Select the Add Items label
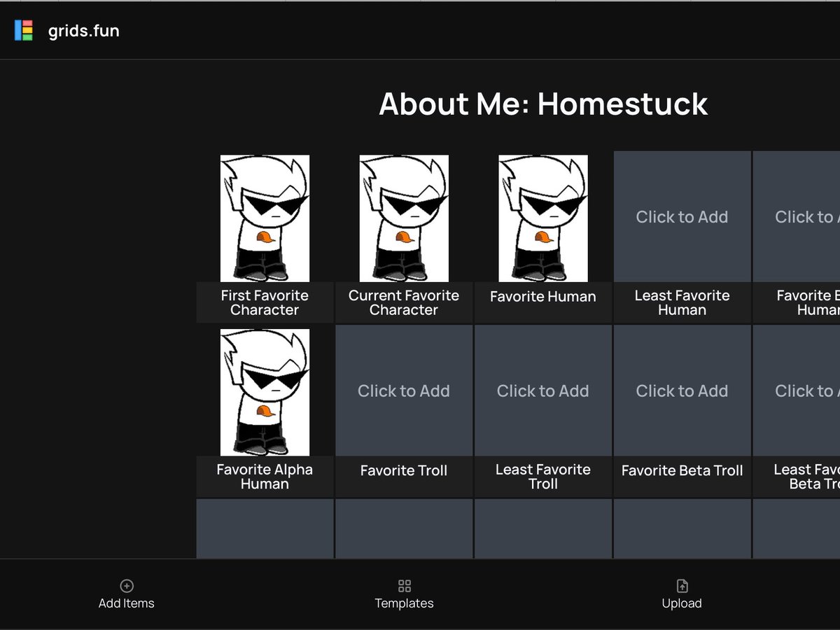 coord(127,603)
